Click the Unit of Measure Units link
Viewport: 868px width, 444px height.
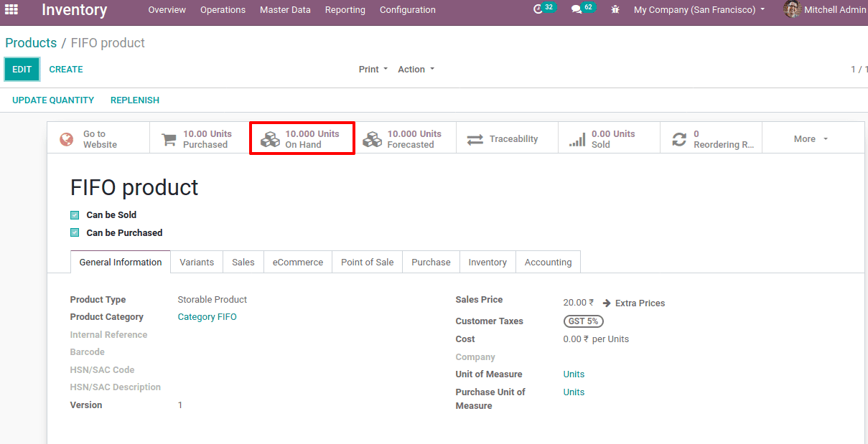[x=574, y=374]
